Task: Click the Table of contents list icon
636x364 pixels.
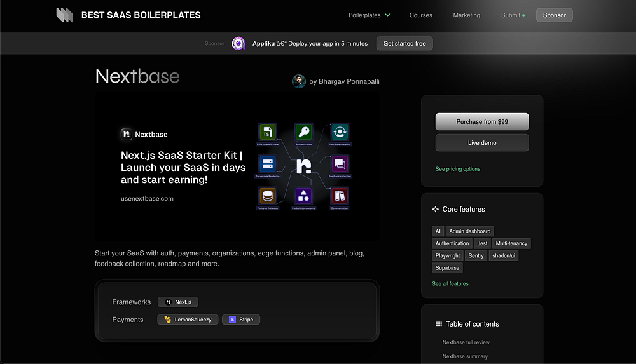Action: (438, 324)
